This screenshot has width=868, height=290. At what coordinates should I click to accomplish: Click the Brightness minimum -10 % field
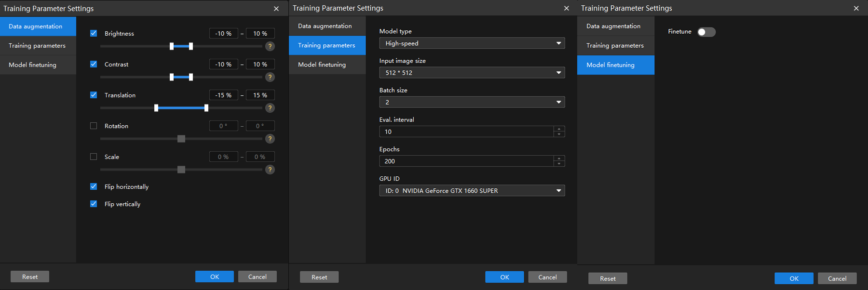[x=223, y=33]
